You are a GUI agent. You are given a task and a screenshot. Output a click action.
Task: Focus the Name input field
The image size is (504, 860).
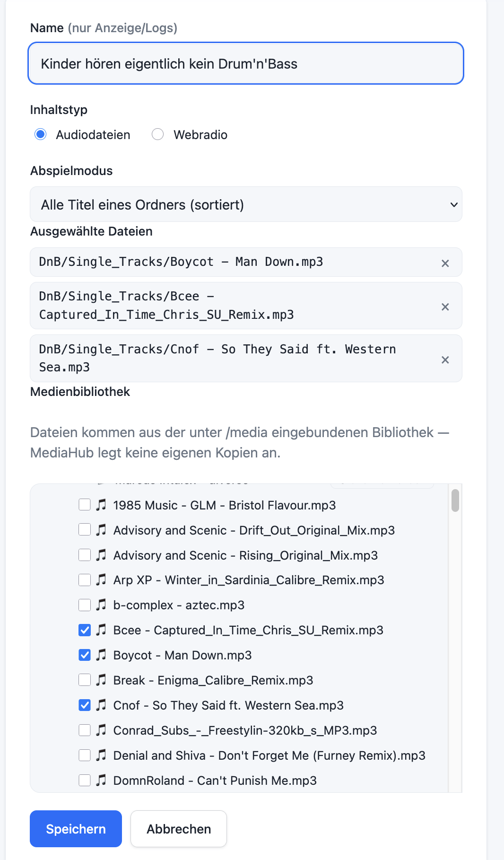[x=246, y=63]
